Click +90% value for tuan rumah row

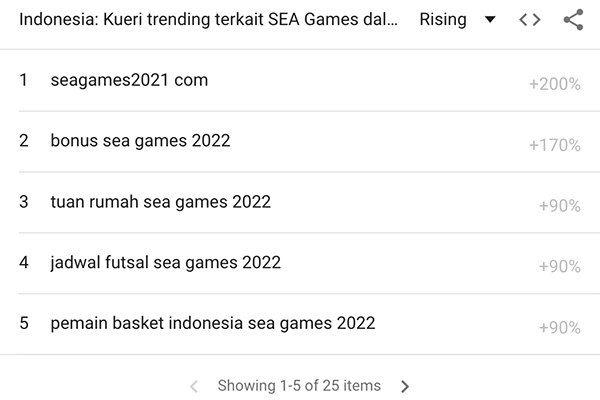coord(560,206)
